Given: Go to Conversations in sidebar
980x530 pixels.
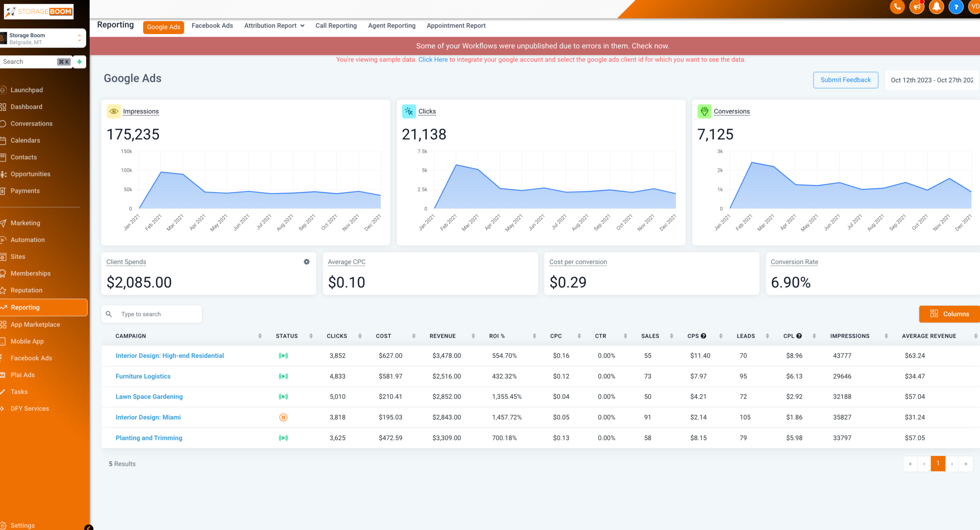Looking at the screenshot, I should click(x=31, y=123).
